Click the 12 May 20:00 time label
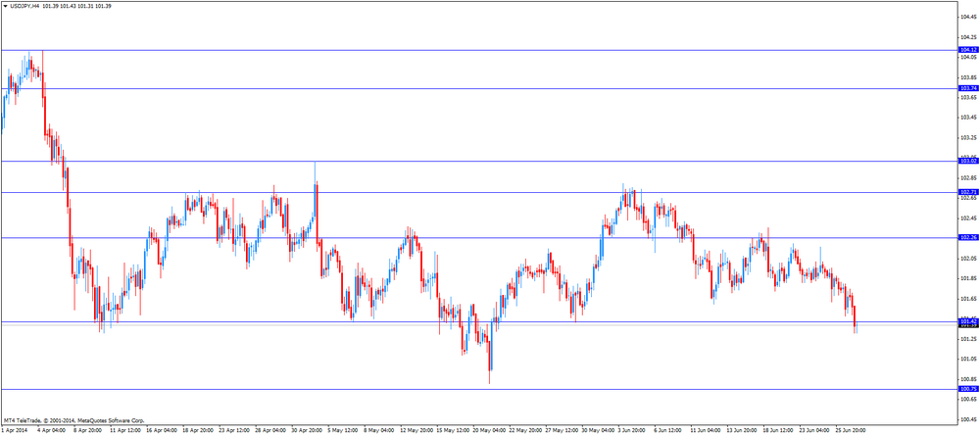 click(418, 431)
